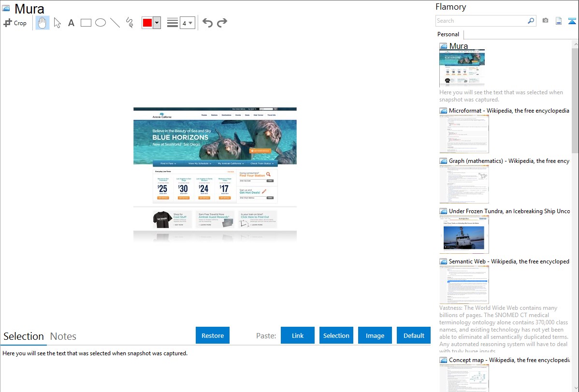Screen dimensions: 579x392
Task: Click the Microformat - Wikipedia title
Action: (x=509, y=111)
